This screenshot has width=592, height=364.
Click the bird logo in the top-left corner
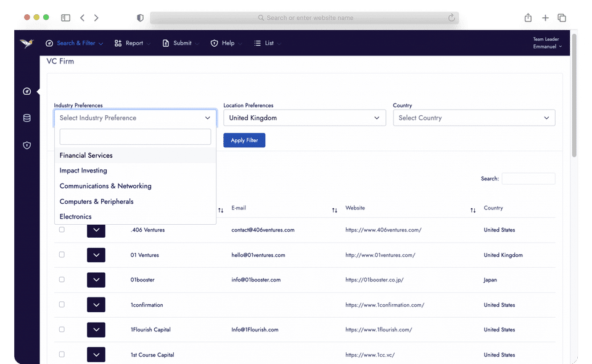27,43
